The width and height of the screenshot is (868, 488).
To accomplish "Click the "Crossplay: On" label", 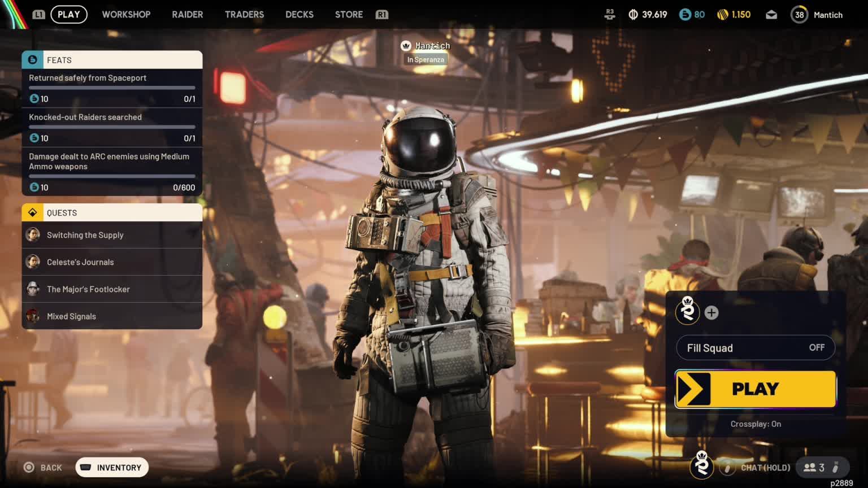I will 756,424.
